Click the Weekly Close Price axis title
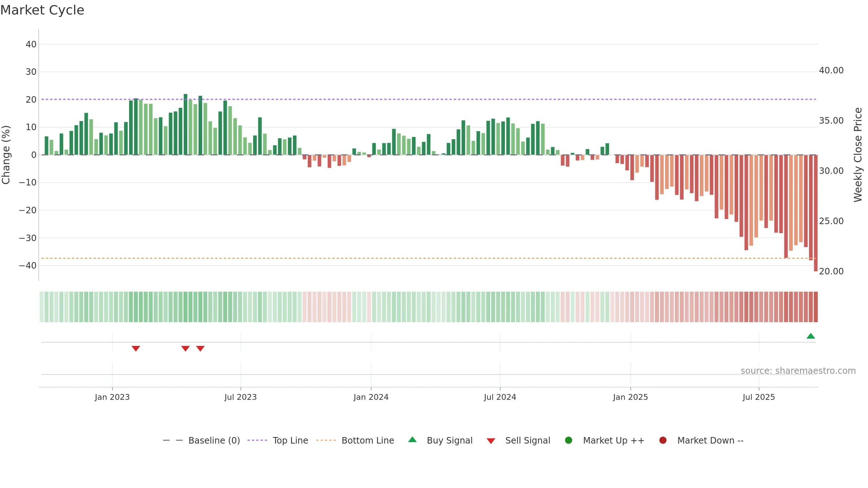Screen dimensions: 868x488 click(x=858, y=155)
